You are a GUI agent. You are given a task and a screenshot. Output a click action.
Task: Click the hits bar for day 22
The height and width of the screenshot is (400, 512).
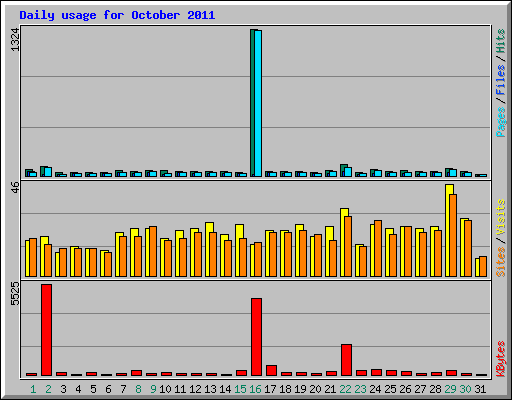(x=343, y=170)
